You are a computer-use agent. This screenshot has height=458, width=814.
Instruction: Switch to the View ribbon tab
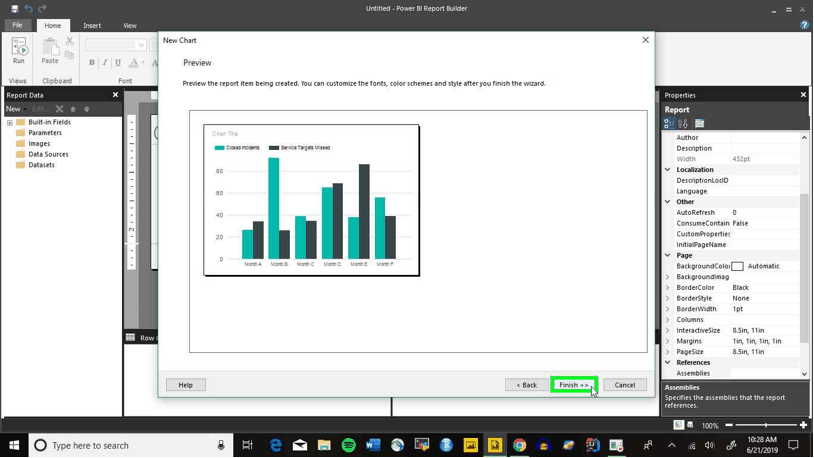pyautogui.click(x=130, y=25)
